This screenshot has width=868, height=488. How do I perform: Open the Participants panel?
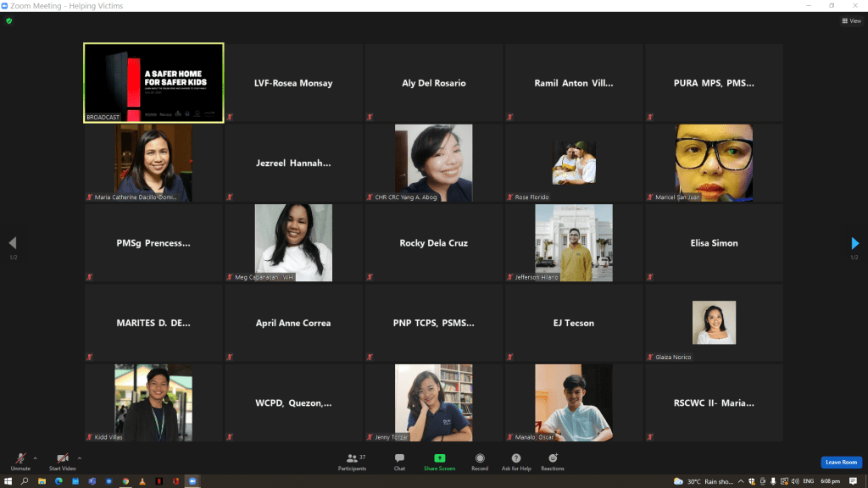tap(353, 461)
